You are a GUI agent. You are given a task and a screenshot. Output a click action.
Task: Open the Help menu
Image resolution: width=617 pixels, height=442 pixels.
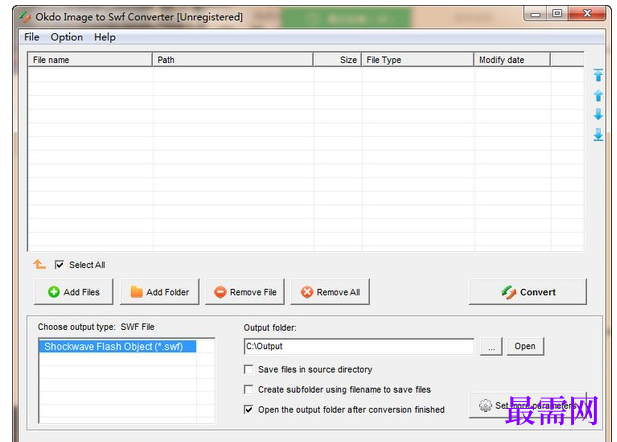click(105, 37)
